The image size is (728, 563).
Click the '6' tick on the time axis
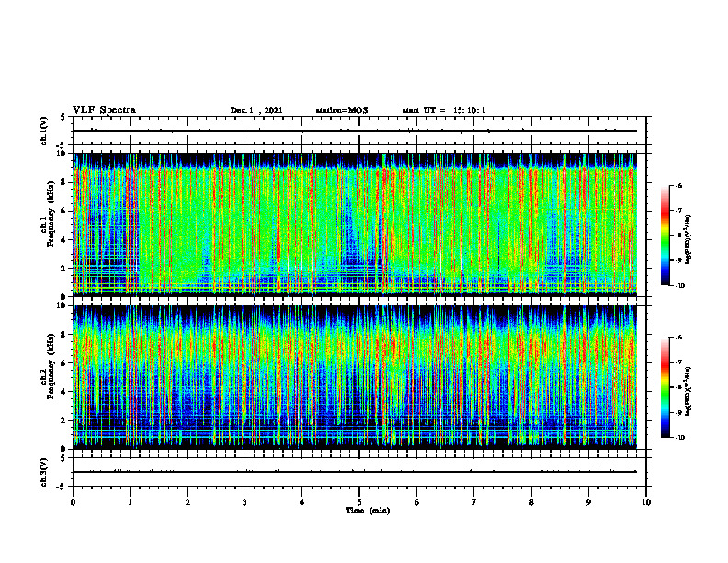coord(416,502)
